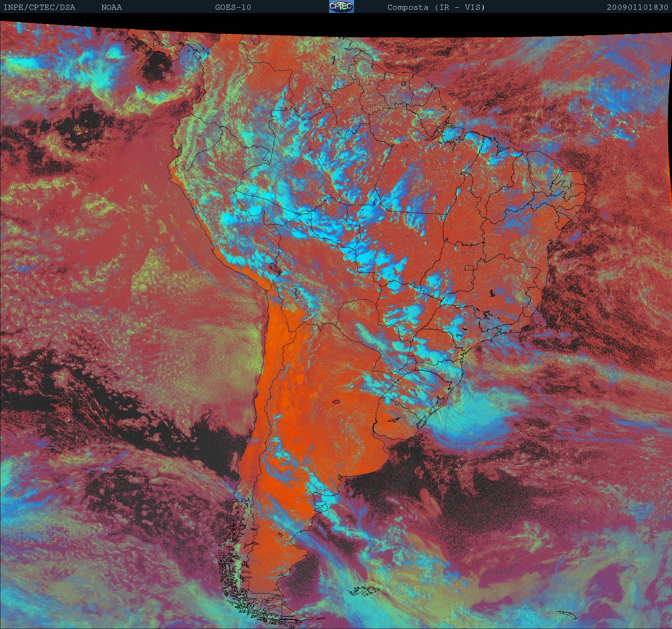
Task: Click Lake Titicaca outline near Bolivia border
Action: (274, 268)
